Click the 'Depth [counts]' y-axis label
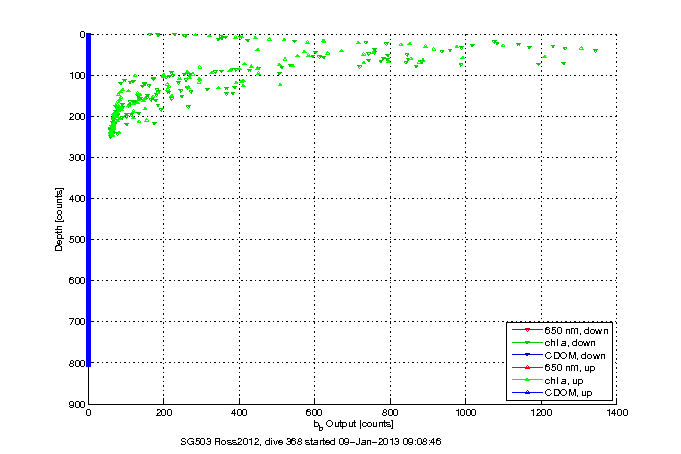 (59, 219)
